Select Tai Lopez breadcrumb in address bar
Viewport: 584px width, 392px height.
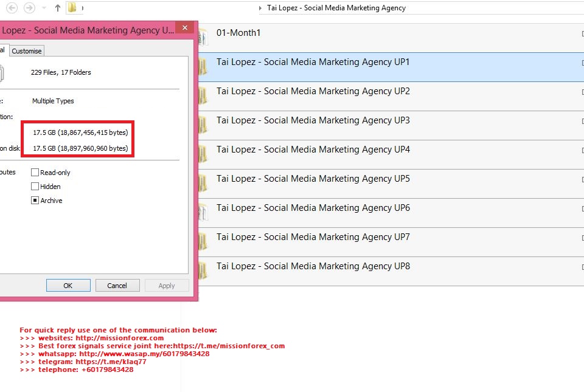336,8
